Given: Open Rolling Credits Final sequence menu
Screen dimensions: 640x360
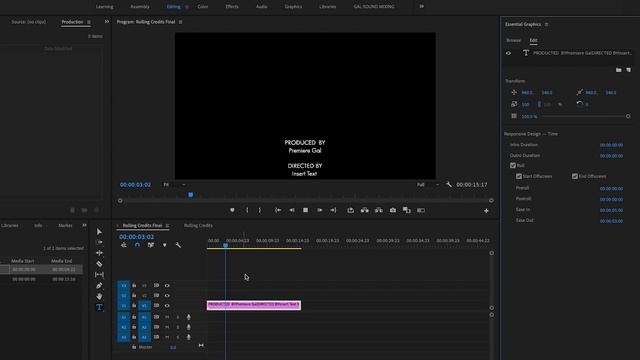Looking at the screenshot, I should (x=167, y=225).
